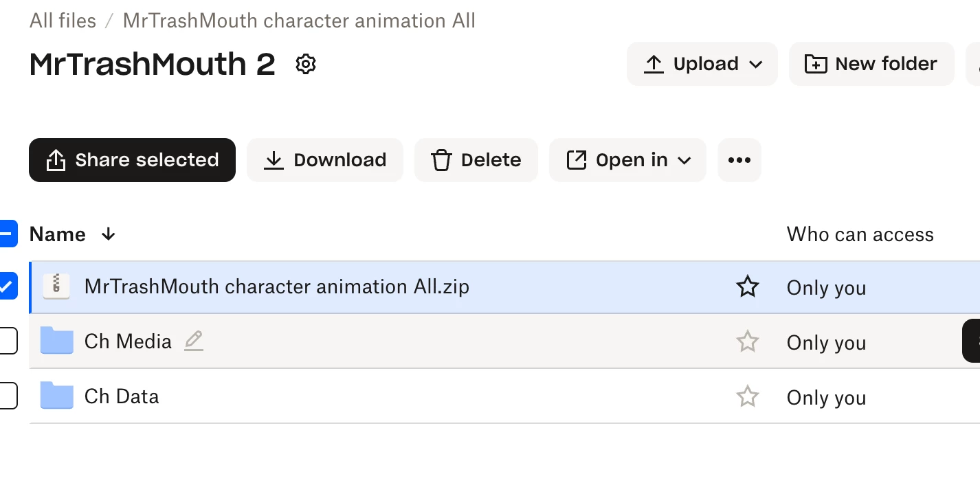The height and width of the screenshot is (496, 980).
Task: Star the Ch Media folder
Action: point(747,341)
